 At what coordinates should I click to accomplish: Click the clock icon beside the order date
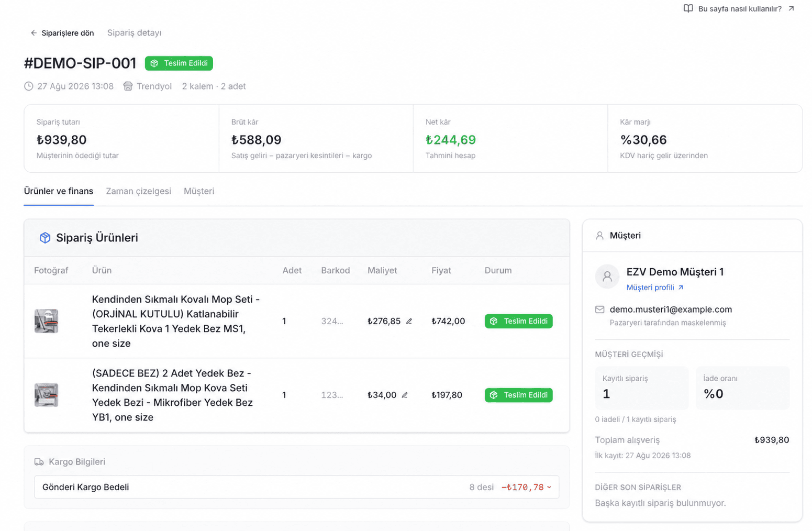coord(28,86)
